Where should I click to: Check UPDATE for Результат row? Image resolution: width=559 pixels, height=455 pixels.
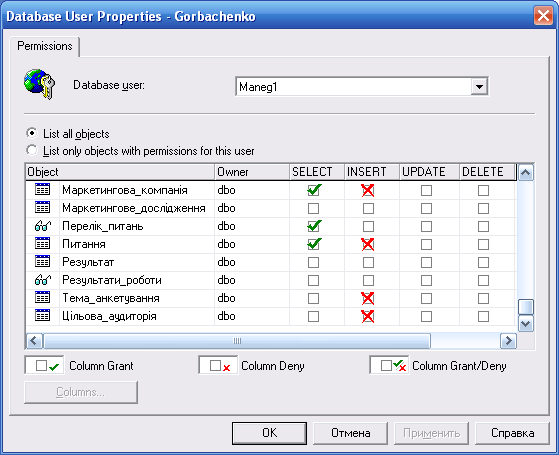coord(426,262)
